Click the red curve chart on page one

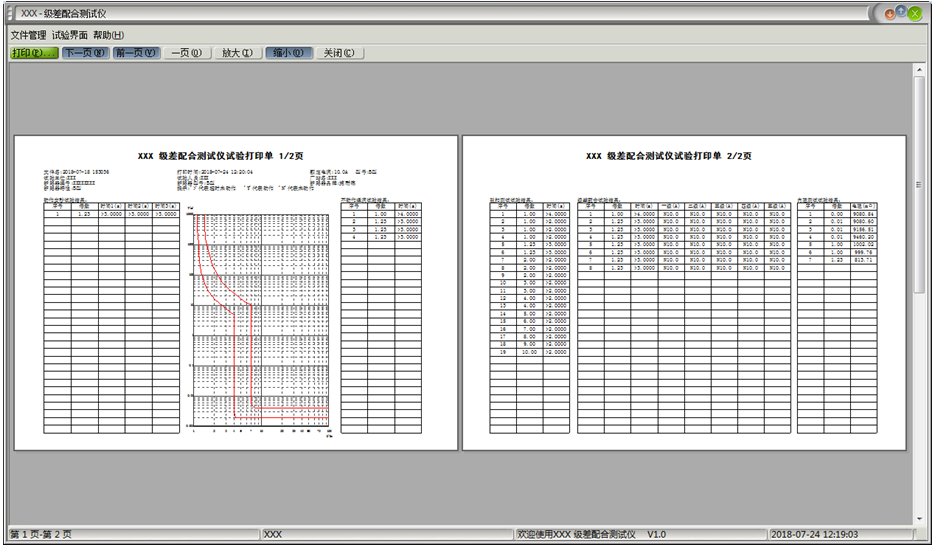[x=260, y=320]
